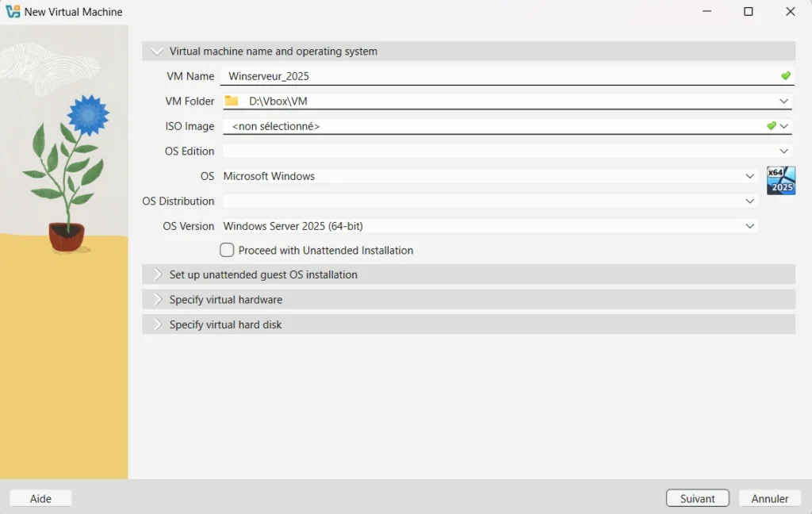Viewport: 812px width, 514px height.
Task: Click the OS Version label
Action: tap(189, 226)
